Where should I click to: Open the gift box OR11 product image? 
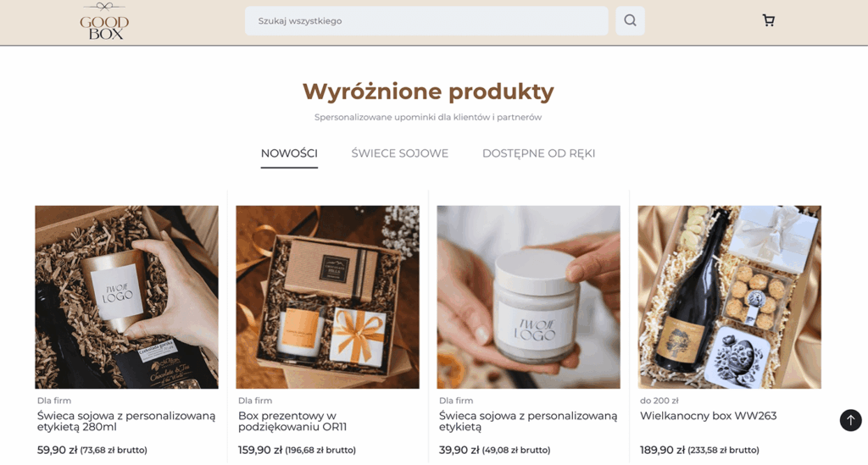(x=328, y=297)
